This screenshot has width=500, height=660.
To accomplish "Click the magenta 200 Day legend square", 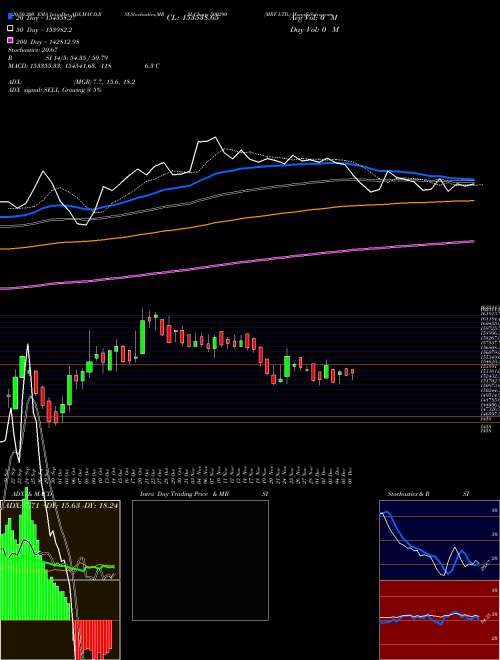I will pos(10,40).
